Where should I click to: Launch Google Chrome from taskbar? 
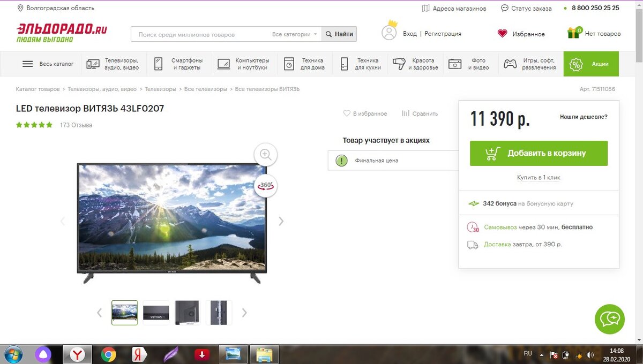coord(108,354)
